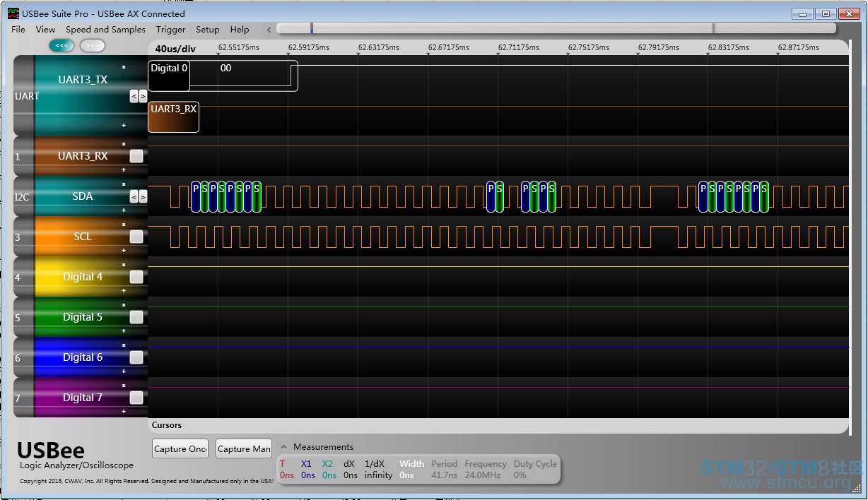This screenshot has height=500, width=868.
Task: Open the View menu
Action: tap(45, 30)
